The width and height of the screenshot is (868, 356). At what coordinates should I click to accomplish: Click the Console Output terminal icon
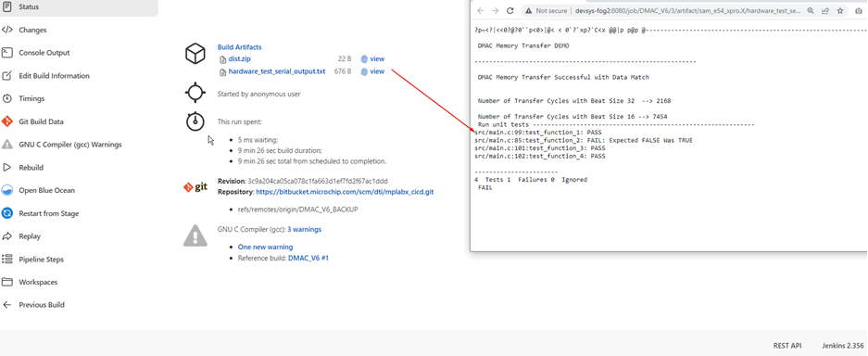pos(7,53)
